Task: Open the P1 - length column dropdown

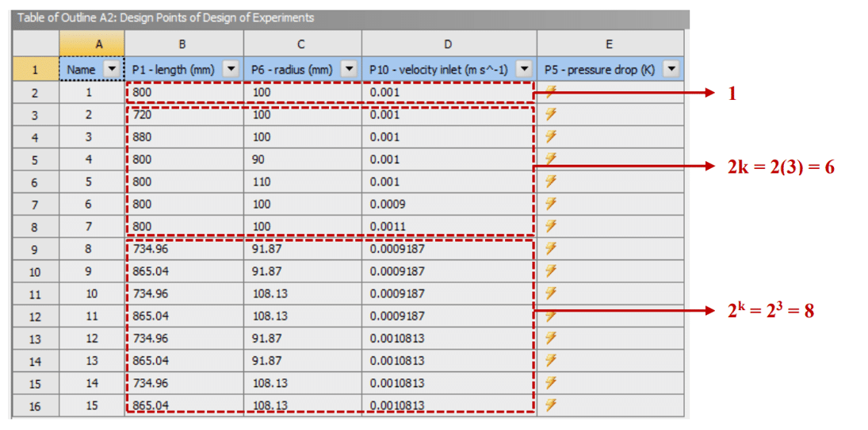Action: point(231,70)
